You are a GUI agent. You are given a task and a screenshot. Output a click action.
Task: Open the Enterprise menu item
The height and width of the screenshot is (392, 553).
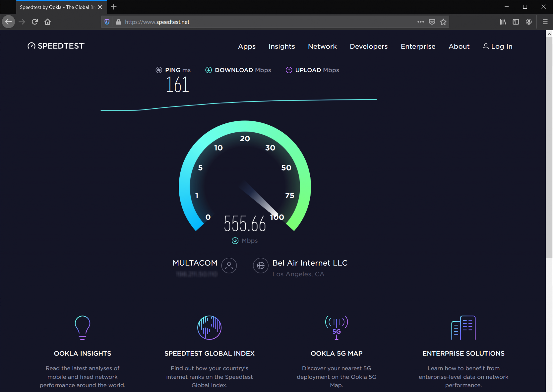(x=418, y=46)
